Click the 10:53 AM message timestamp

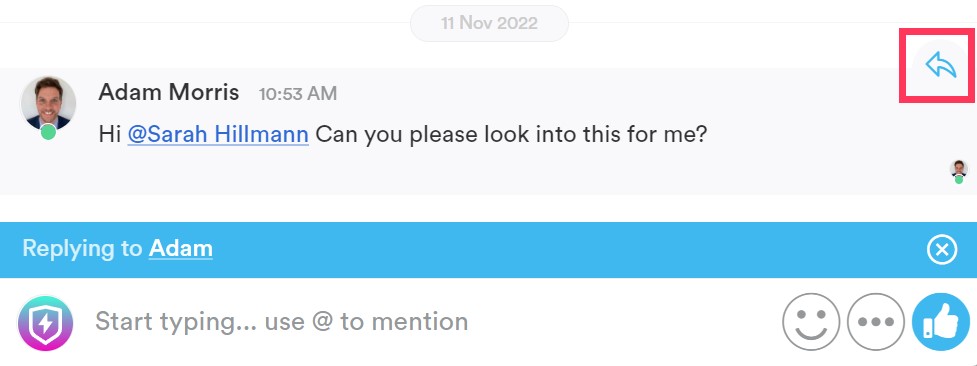tap(298, 94)
